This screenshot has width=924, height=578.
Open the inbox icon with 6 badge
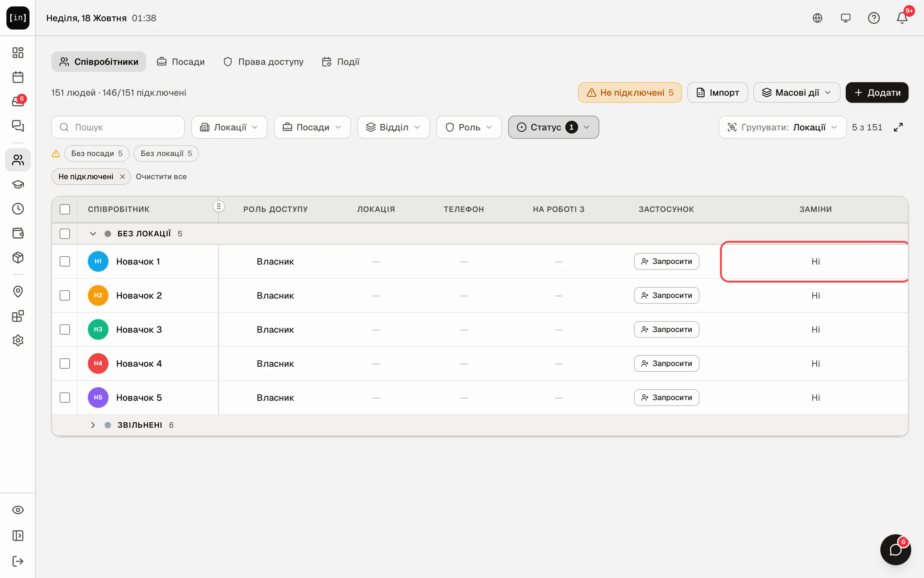pyautogui.click(x=18, y=101)
